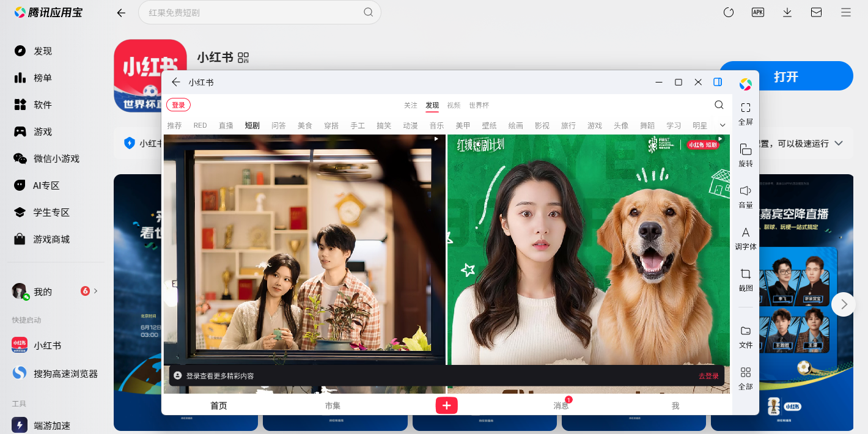Click the 红果免费短剧 search field
This screenshot has height=434, width=868.
(260, 12)
